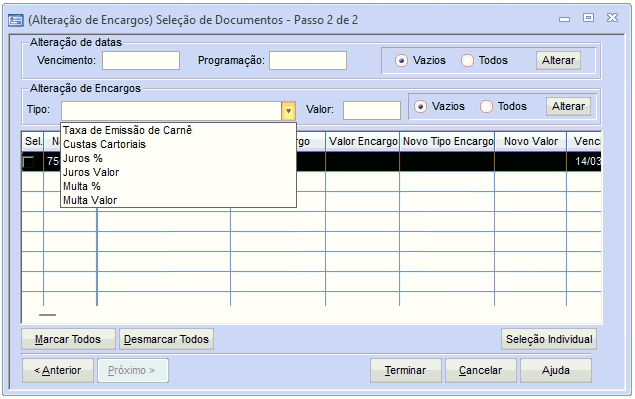Select Vazios in Alteração de Encargos
Viewport: 635px width, 399px height.
tap(420, 107)
